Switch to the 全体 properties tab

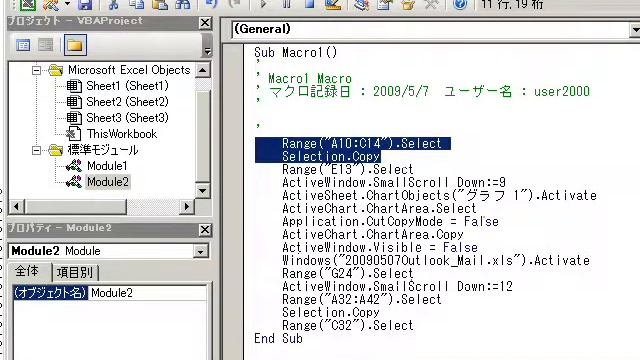27,272
